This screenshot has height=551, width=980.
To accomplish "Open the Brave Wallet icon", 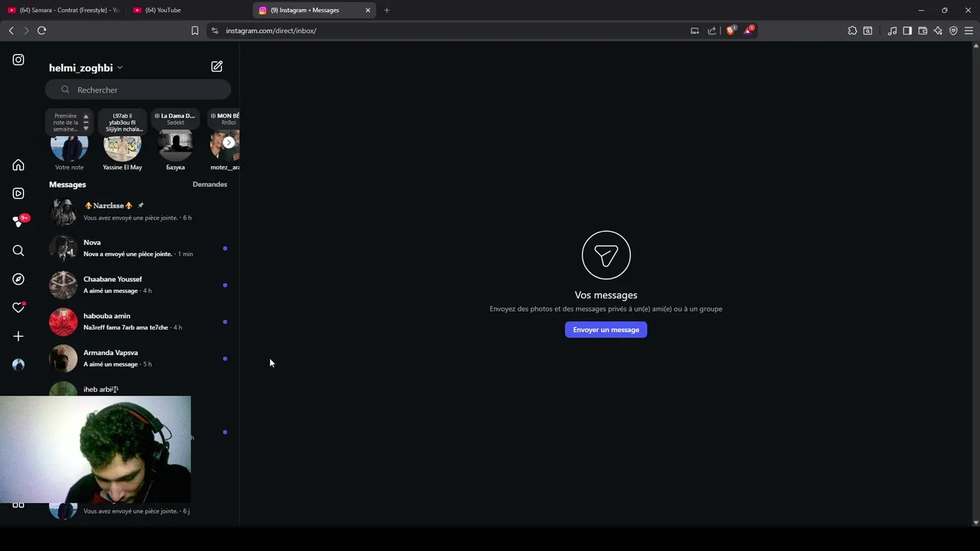I will (923, 31).
